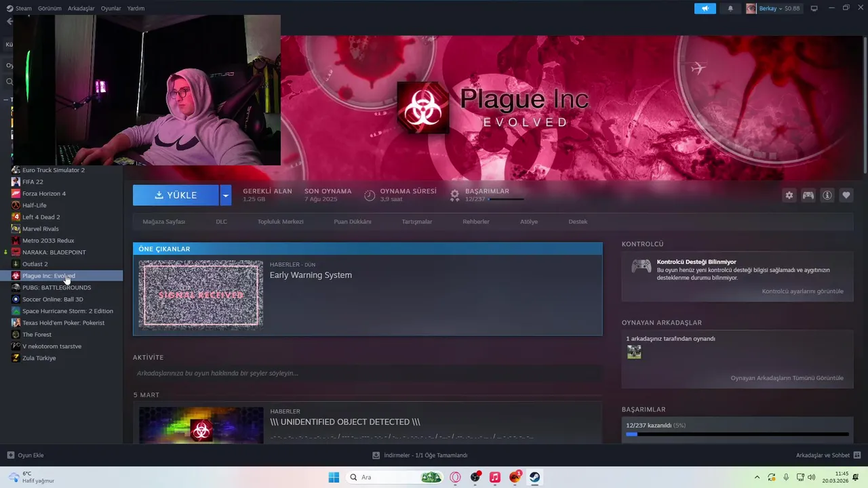Screen dimensions: 868x488
Task: Open the Berkay account dropdown
Action: (x=772, y=8)
